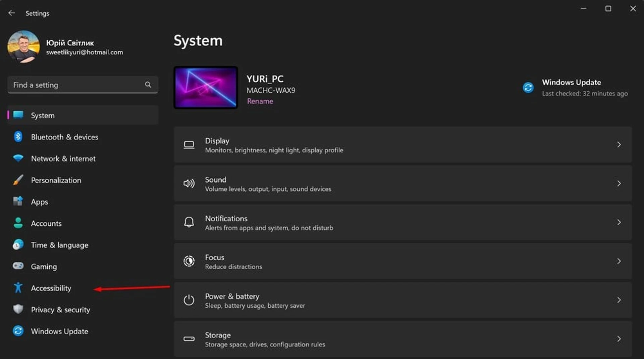
Task: Open Bluetooth & devices via its icon
Action: [x=18, y=137]
